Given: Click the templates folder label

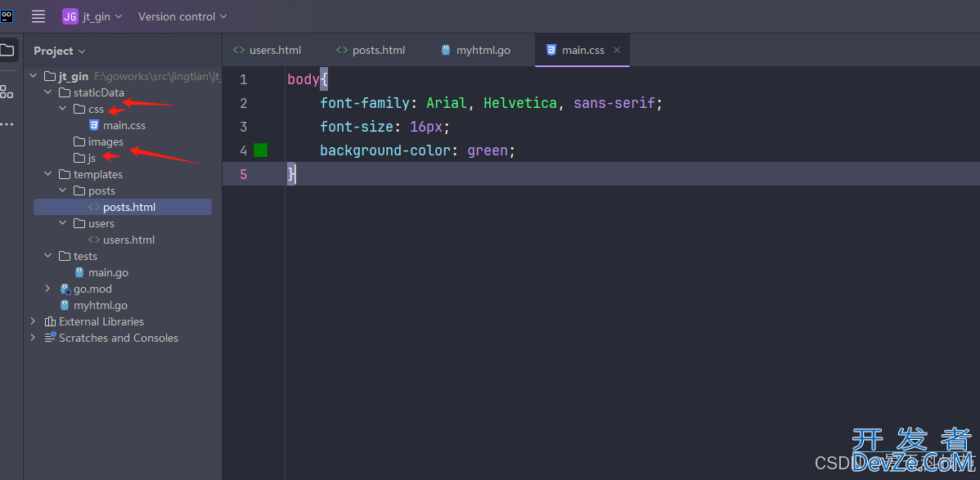Looking at the screenshot, I should point(98,174).
